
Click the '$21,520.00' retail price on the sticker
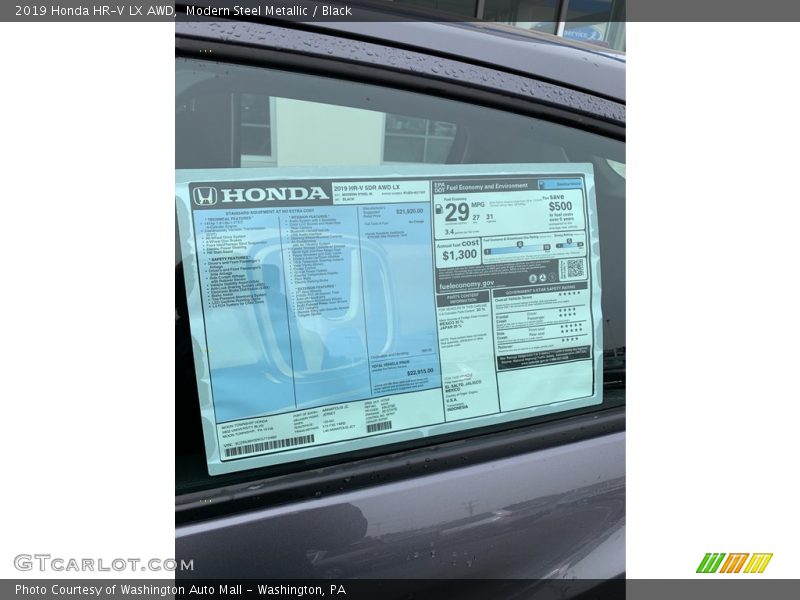click(409, 211)
